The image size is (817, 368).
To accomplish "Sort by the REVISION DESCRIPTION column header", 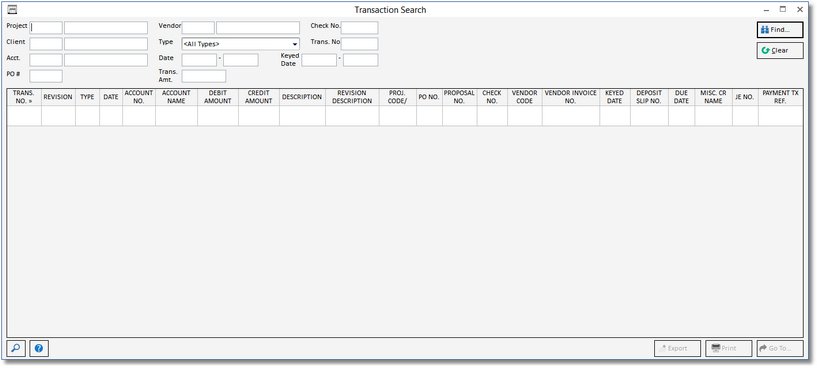I will 352,97.
